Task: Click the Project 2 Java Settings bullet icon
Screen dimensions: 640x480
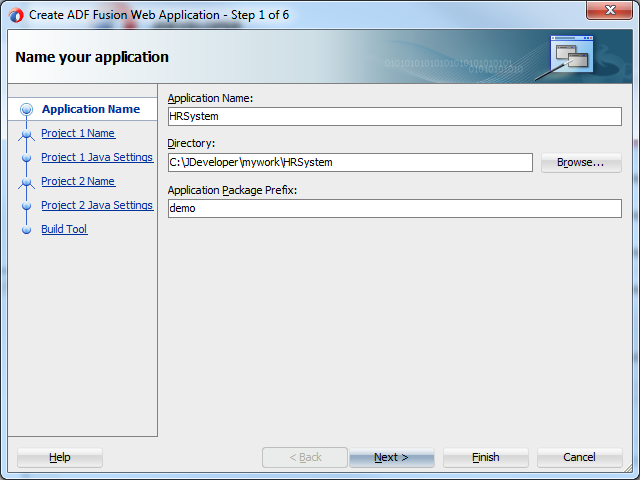Action: [27, 206]
